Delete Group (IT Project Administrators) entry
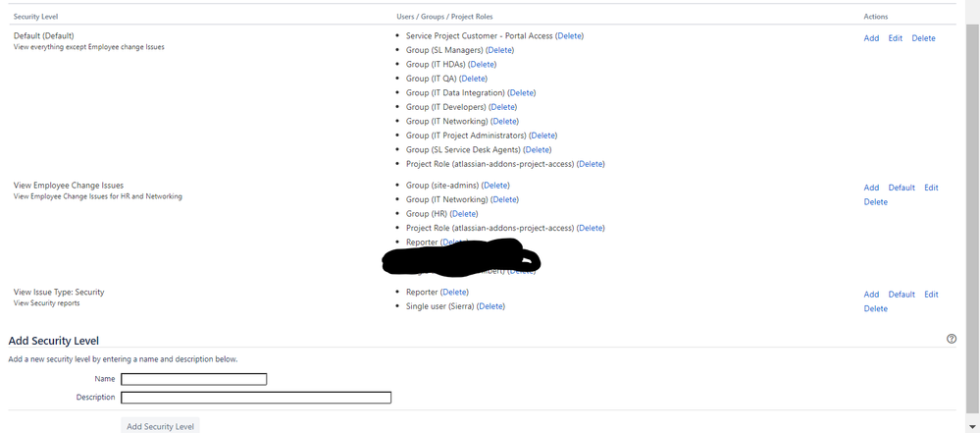 click(x=543, y=135)
